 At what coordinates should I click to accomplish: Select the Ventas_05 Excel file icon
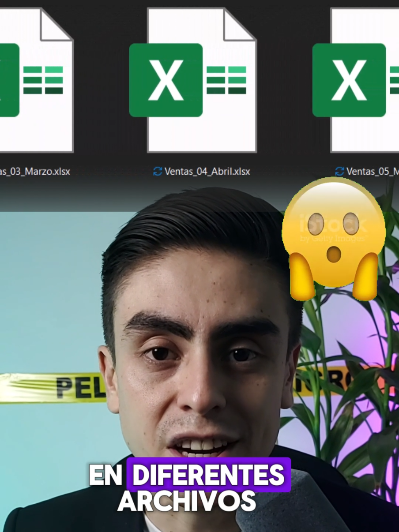356,80
